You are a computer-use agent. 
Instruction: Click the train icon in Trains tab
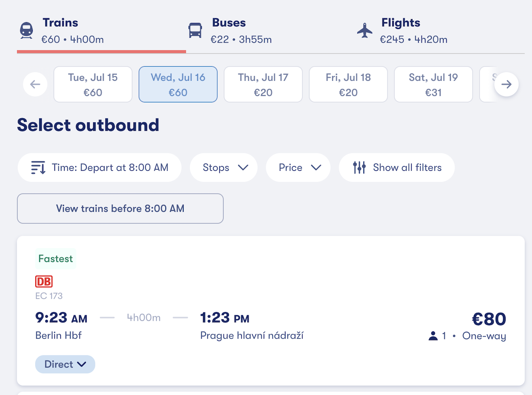(26, 31)
